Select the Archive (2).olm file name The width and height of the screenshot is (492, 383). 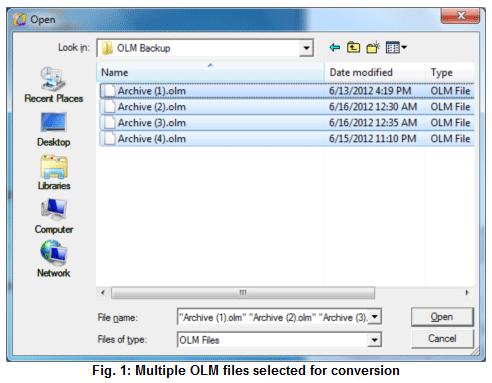pyautogui.click(x=152, y=107)
